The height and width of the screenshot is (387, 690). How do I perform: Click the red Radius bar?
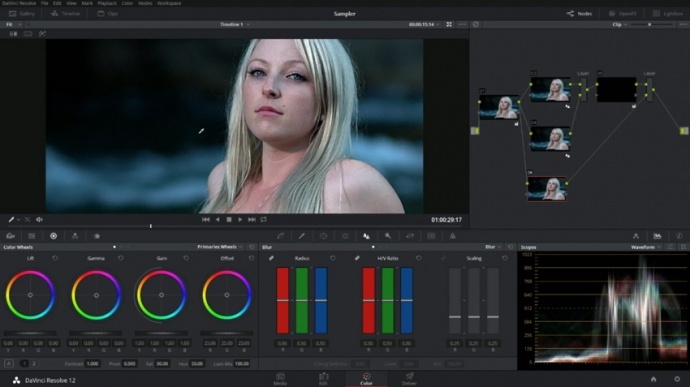(x=283, y=300)
